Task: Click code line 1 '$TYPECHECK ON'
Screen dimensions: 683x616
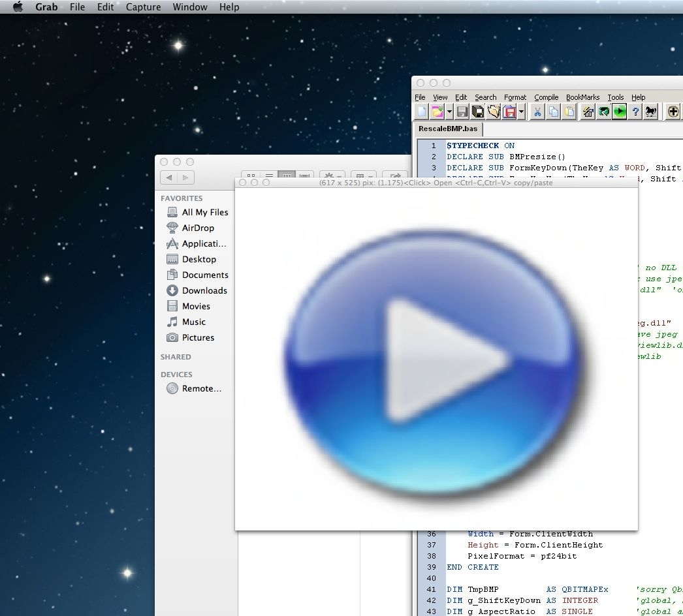Action: point(481,146)
